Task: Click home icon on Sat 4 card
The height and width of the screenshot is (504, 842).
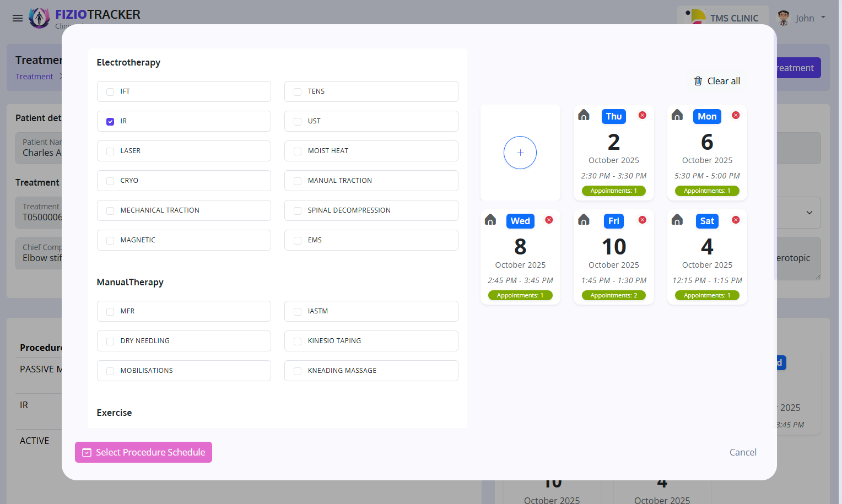Action: [677, 220]
